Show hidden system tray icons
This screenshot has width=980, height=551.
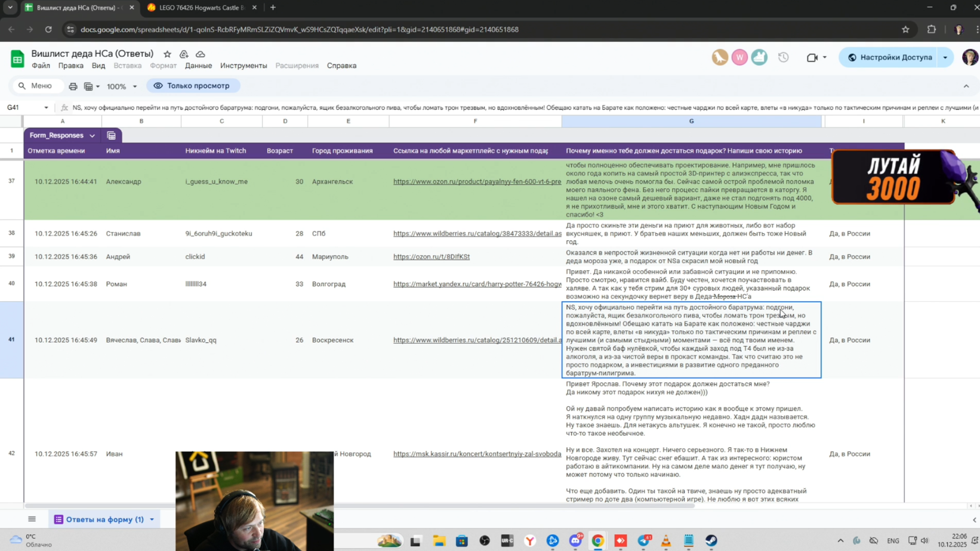coord(840,541)
